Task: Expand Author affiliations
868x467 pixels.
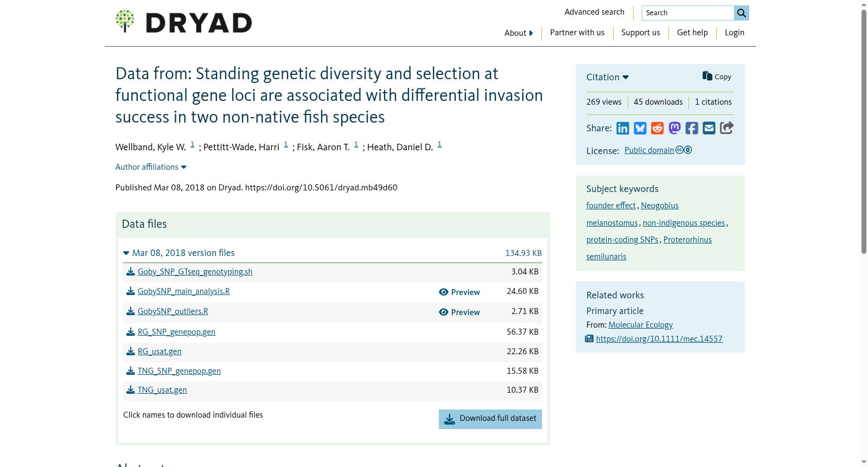Action: [151, 167]
